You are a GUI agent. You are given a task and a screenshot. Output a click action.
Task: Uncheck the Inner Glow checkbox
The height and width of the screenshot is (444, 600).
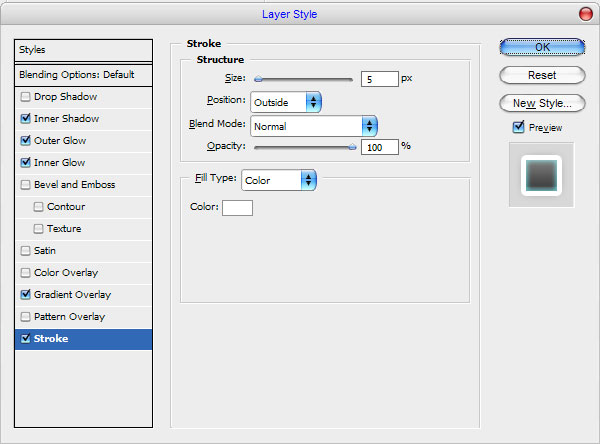[25, 163]
